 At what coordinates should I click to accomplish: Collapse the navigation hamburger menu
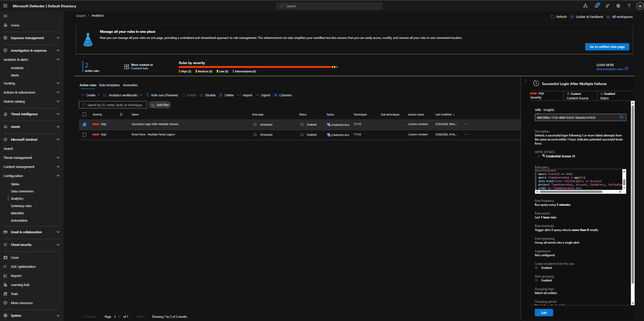point(6,16)
